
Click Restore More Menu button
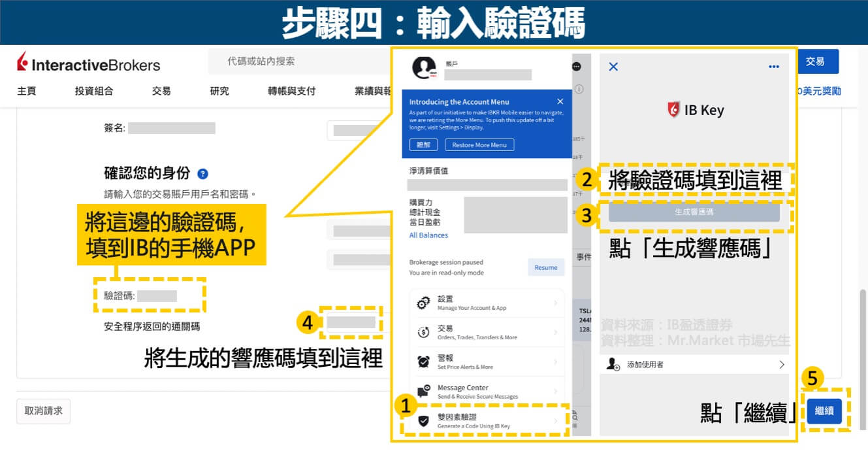[x=480, y=145]
